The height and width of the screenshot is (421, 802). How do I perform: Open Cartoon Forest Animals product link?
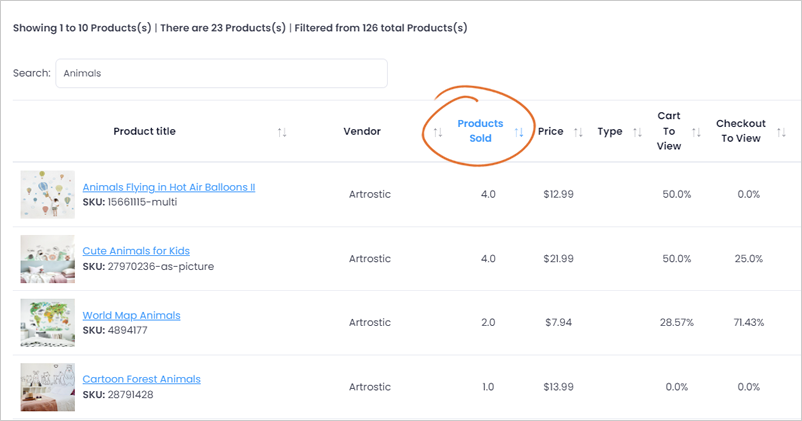(142, 379)
